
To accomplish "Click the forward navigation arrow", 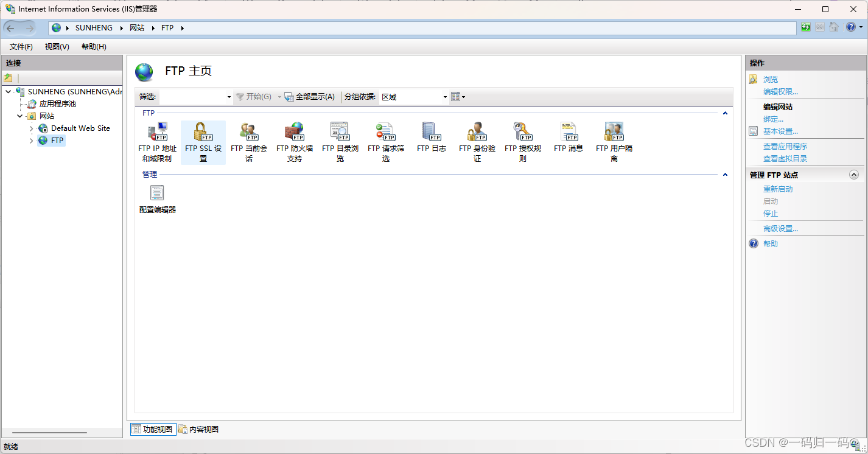I will (x=29, y=28).
